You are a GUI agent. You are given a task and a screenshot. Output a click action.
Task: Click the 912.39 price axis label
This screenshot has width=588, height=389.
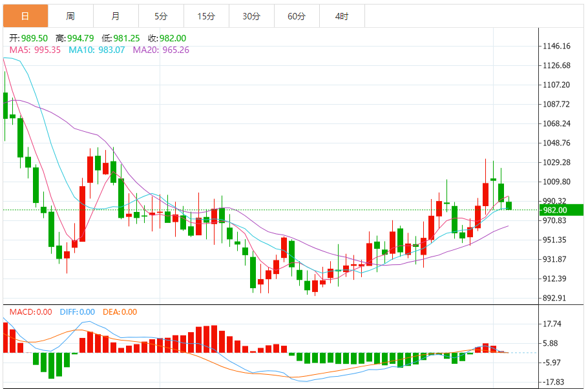[x=554, y=279]
